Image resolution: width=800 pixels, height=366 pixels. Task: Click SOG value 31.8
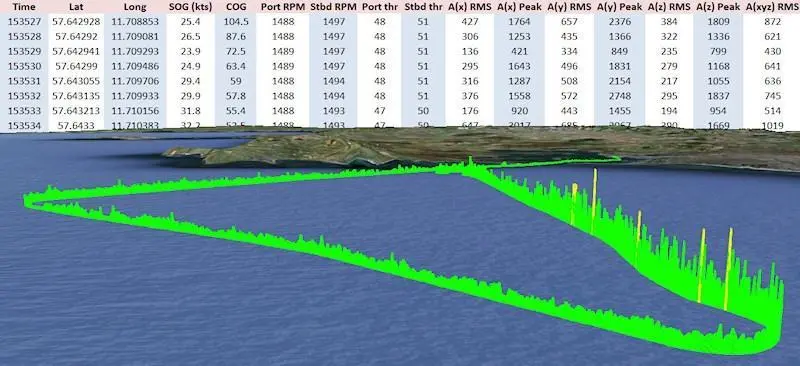click(189, 111)
